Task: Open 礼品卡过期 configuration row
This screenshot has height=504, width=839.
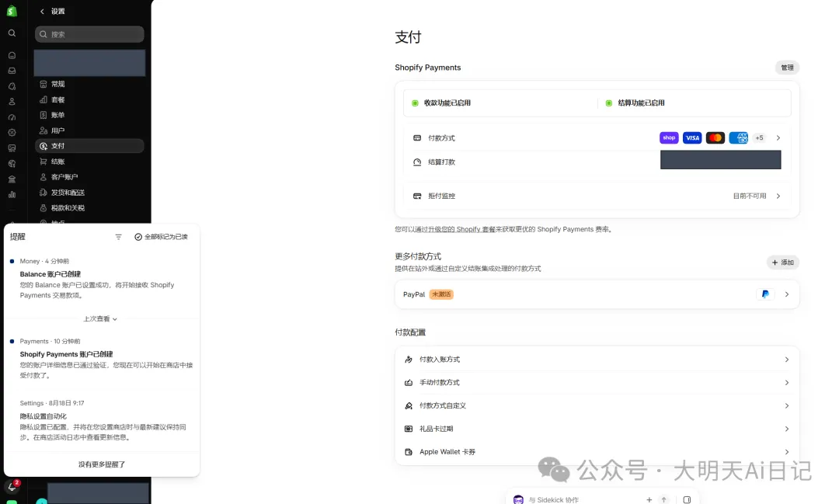Action: tap(597, 429)
